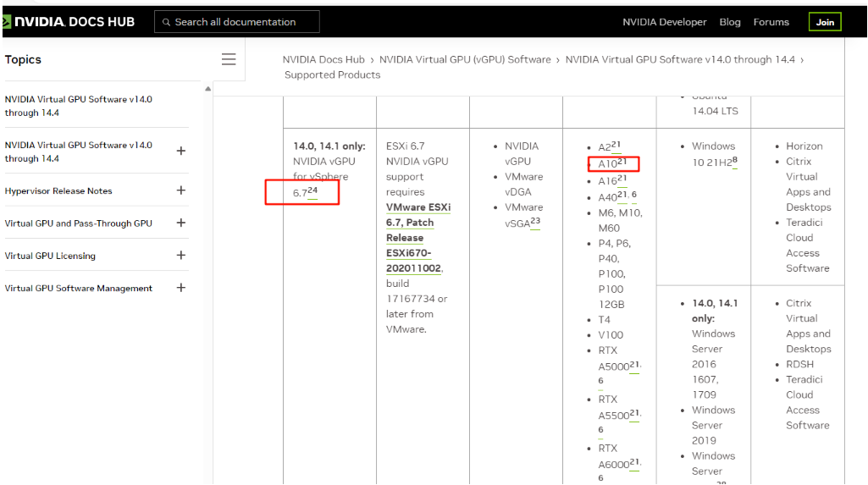Click the sidebar scroll-up arrow
The image size is (868, 485).
(208, 89)
